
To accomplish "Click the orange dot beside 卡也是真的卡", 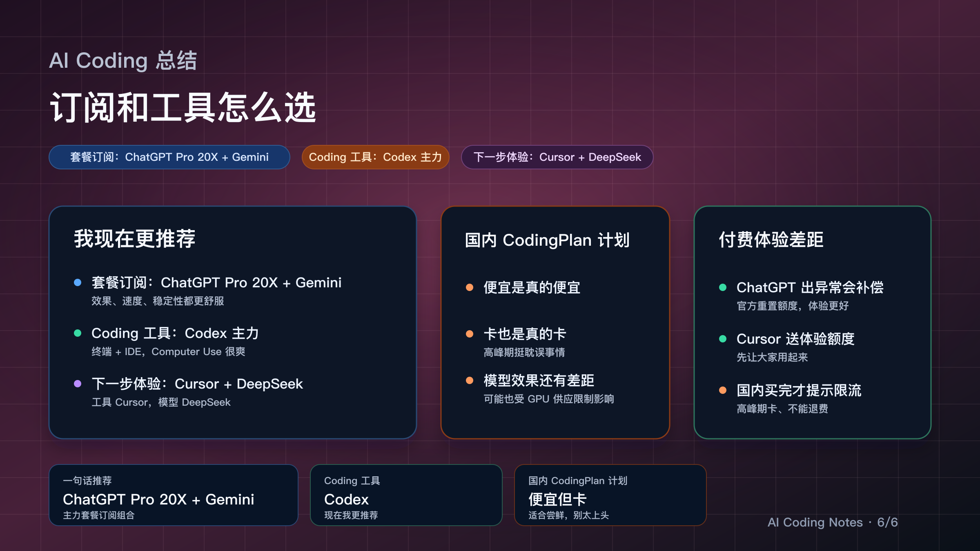I will [x=470, y=334].
